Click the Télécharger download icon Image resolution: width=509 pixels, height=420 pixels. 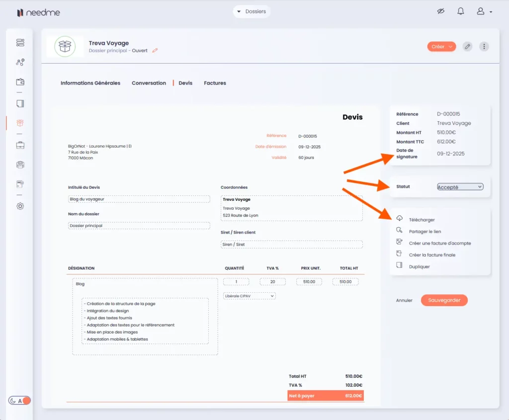click(x=399, y=219)
